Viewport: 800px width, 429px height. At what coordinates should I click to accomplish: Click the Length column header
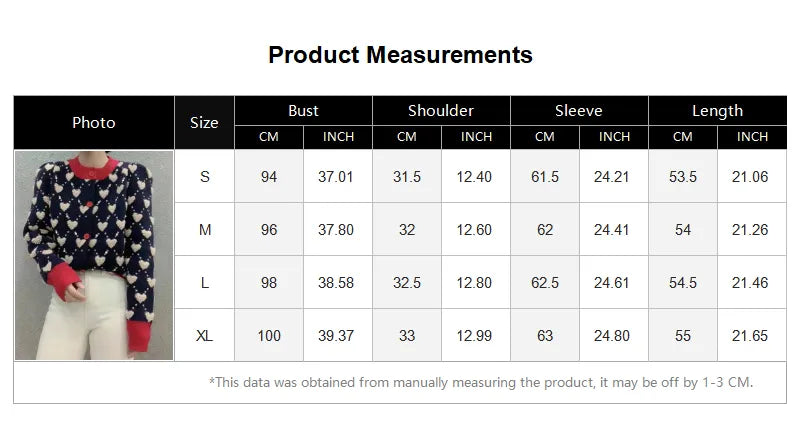click(717, 111)
